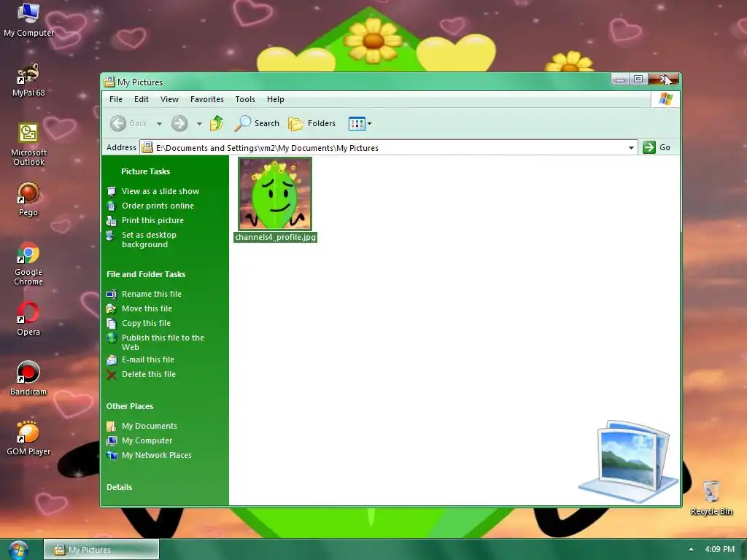Click Copy this file
The image size is (747, 560).
pos(146,323)
